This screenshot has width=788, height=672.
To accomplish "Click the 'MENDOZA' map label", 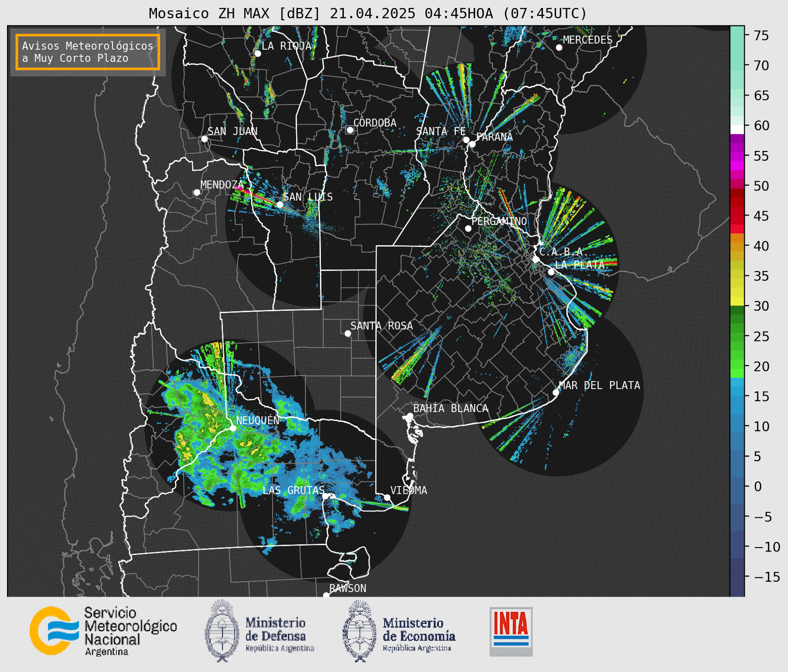I will [222, 185].
